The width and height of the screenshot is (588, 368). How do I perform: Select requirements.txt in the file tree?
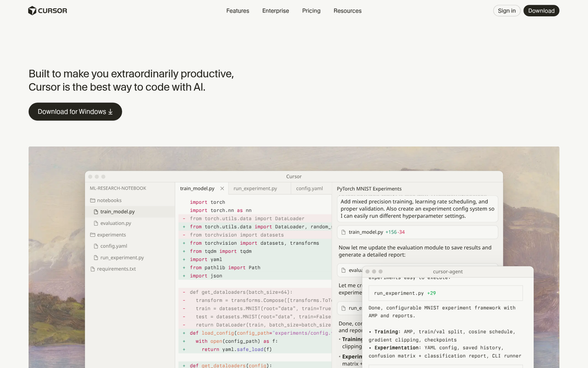117,268
